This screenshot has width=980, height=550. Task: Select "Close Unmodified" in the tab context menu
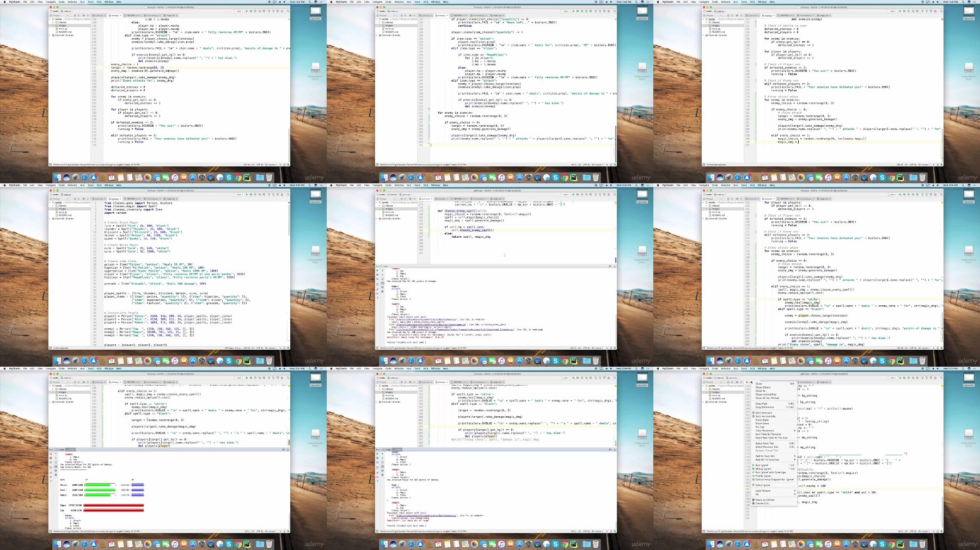pyautogui.click(x=774, y=394)
